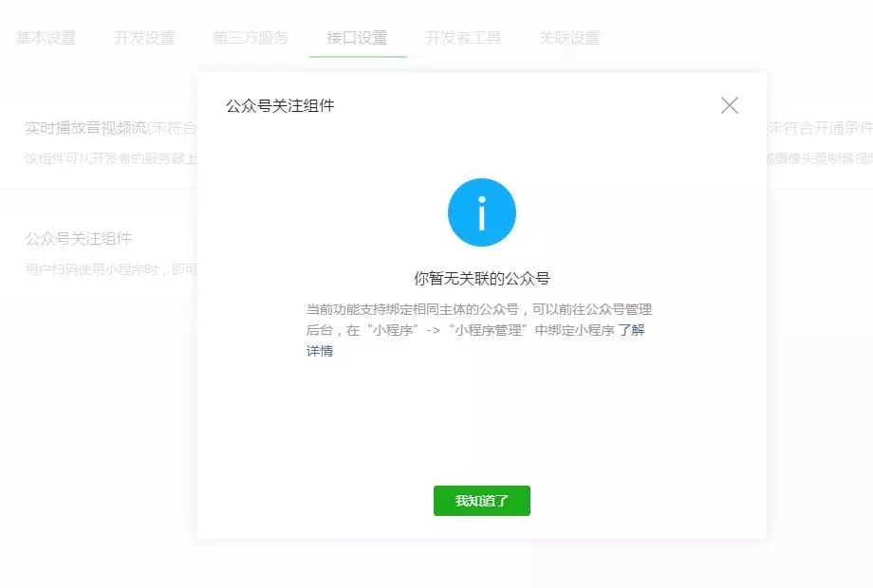Screen dimensions: 873x588
Task: Open the 了解详情 link
Action: point(631,330)
